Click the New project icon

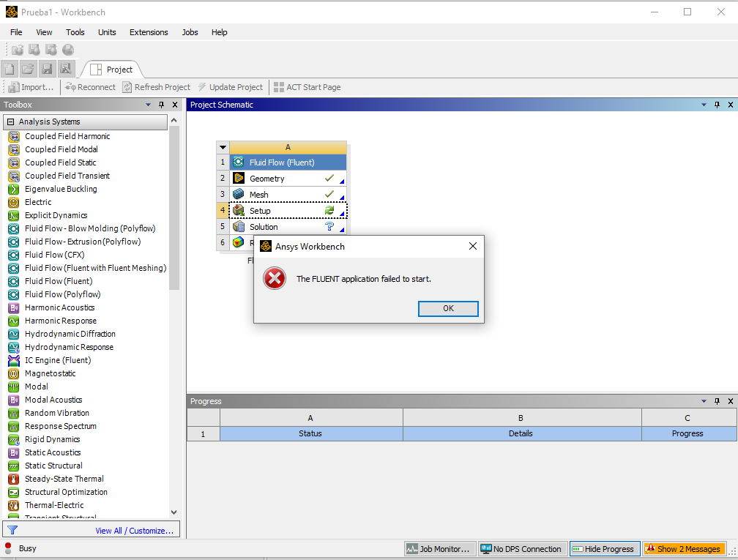coord(10,69)
